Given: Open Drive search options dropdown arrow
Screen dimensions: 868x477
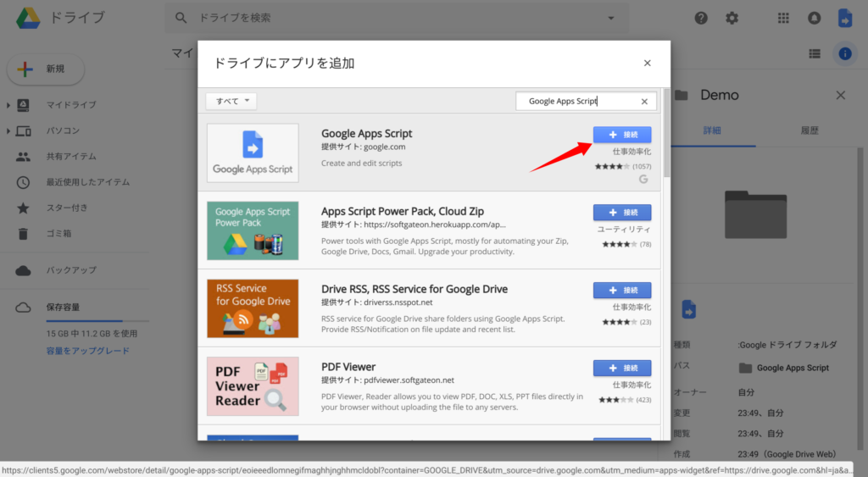Looking at the screenshot, I should click(x=611, y=18).
